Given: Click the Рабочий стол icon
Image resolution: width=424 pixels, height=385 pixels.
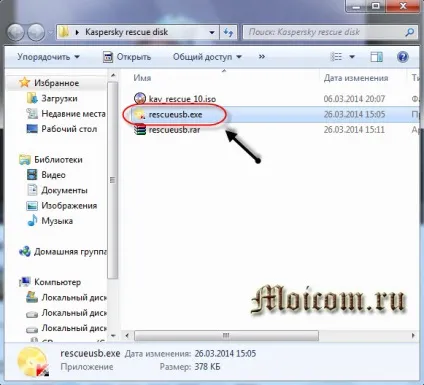Looking at the screenshot, I should click(32, 129).
